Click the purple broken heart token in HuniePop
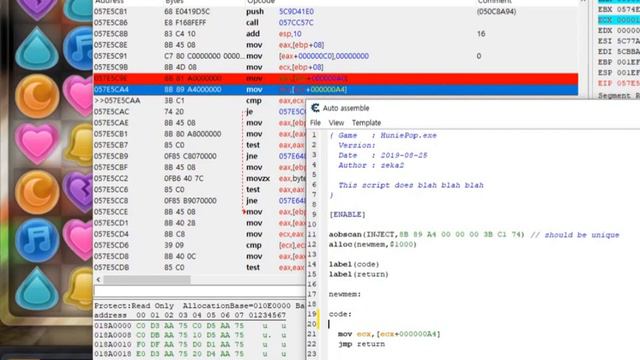 pos(79,192)
